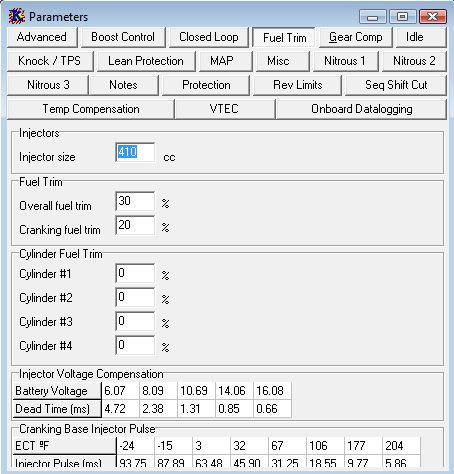Click the Cylinder #1 trim field
This screenshot has height=474, width=454.
click(x=135, y=273)
